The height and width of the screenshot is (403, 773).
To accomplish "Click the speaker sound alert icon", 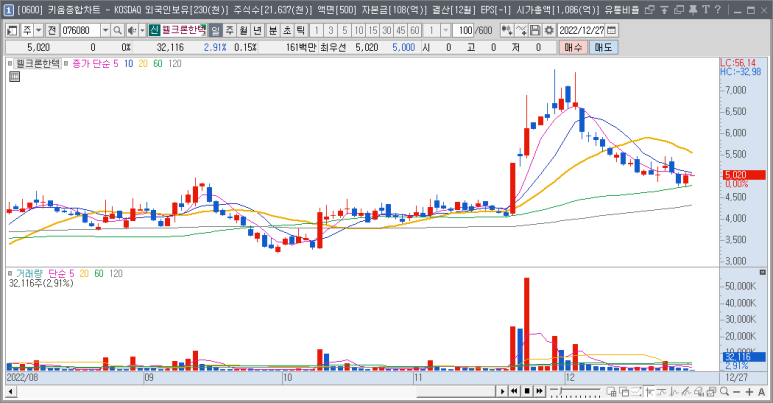I will 131,31.
